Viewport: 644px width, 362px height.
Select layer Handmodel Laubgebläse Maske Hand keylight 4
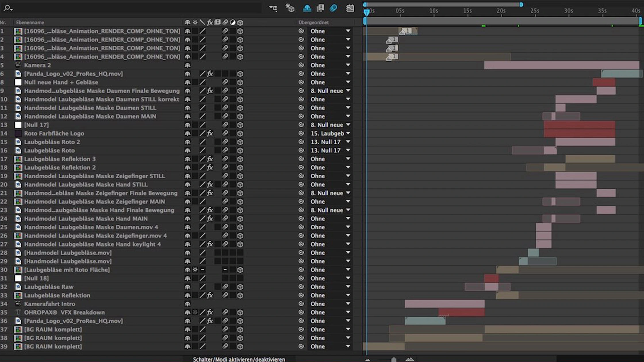click(92, 244)
